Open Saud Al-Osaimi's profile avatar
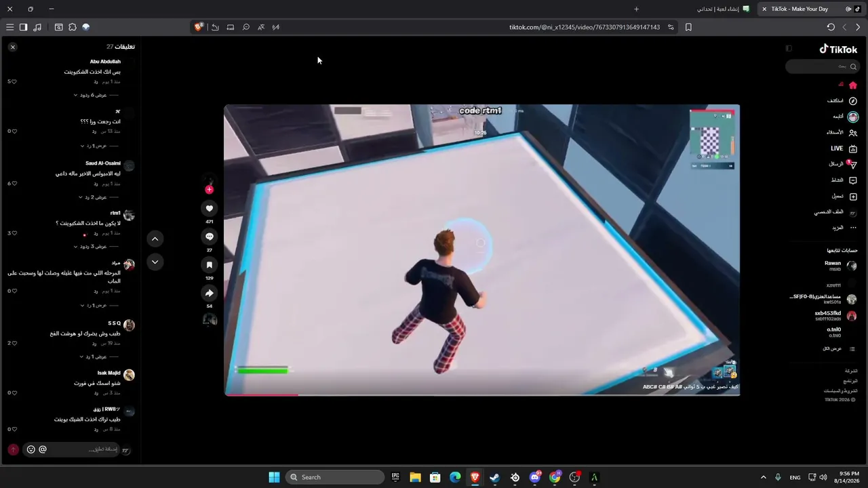The image size is (868, 488). click(129, 165)
